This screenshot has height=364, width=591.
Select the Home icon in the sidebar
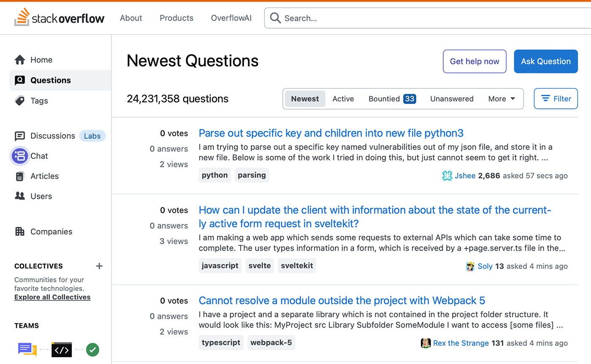pos(19,59)
